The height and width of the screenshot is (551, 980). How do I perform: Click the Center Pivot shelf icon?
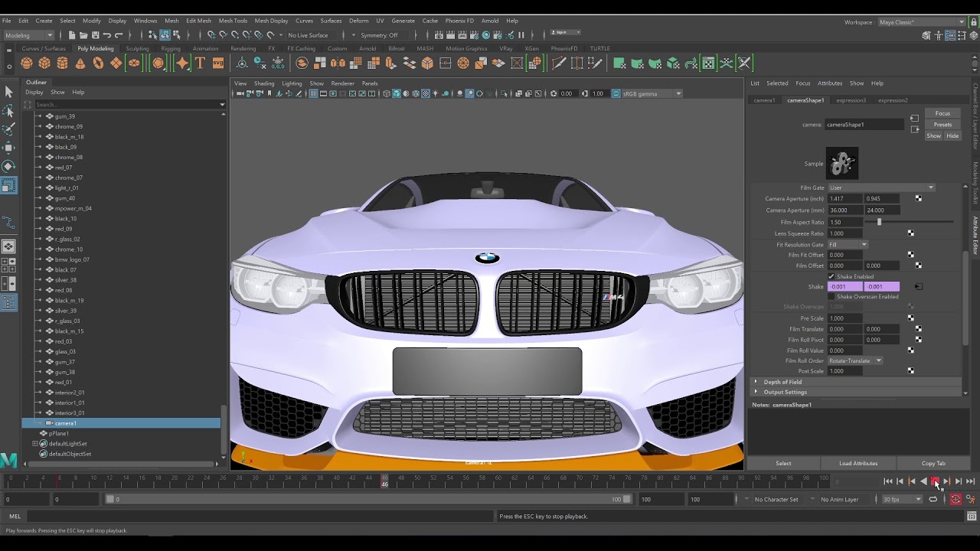point(241,64)
